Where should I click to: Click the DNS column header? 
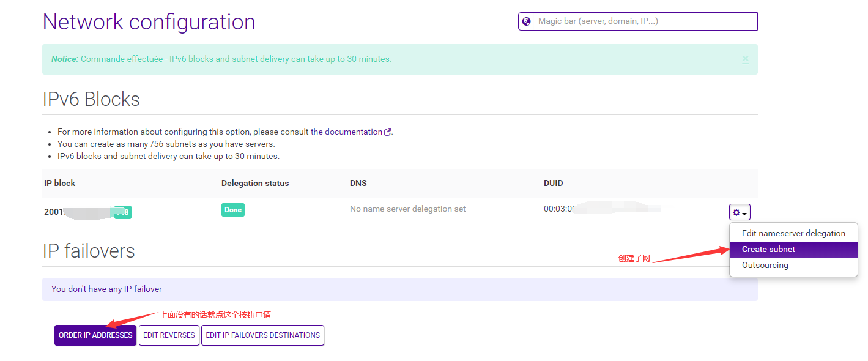tap(358, 183)
